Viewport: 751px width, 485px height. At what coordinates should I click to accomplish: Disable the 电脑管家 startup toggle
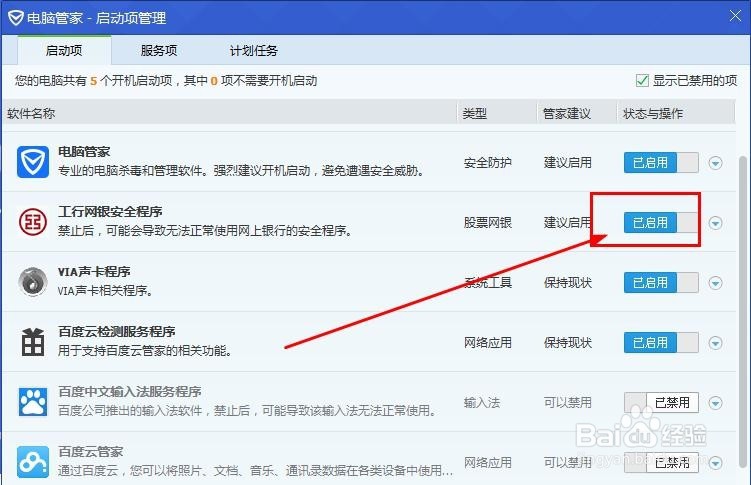(661, 163)
